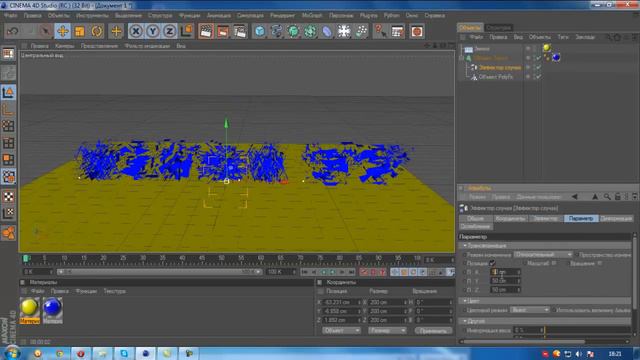Toggle the Масштаб checkbox
640x360 pixels.
click(x=554, y=264)
